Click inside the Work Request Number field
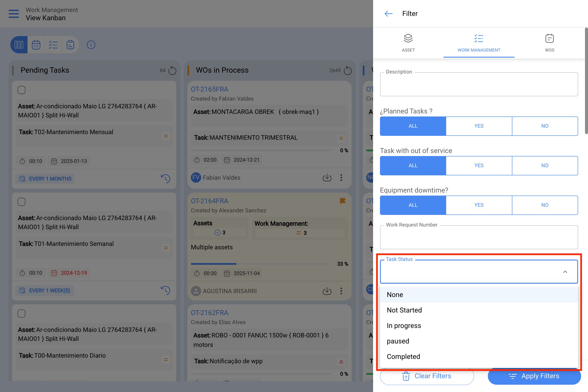Viewport: 588px width, 392px height. 479,237
